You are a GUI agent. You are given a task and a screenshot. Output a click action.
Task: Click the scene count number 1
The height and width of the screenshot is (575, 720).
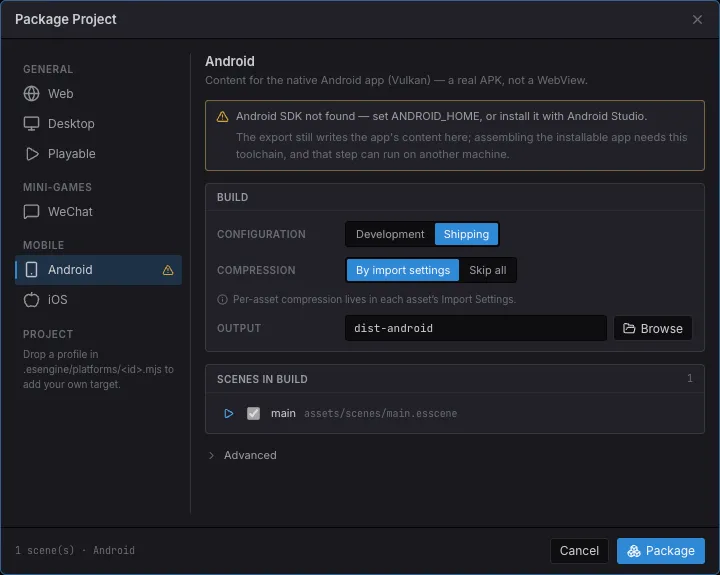690,378
